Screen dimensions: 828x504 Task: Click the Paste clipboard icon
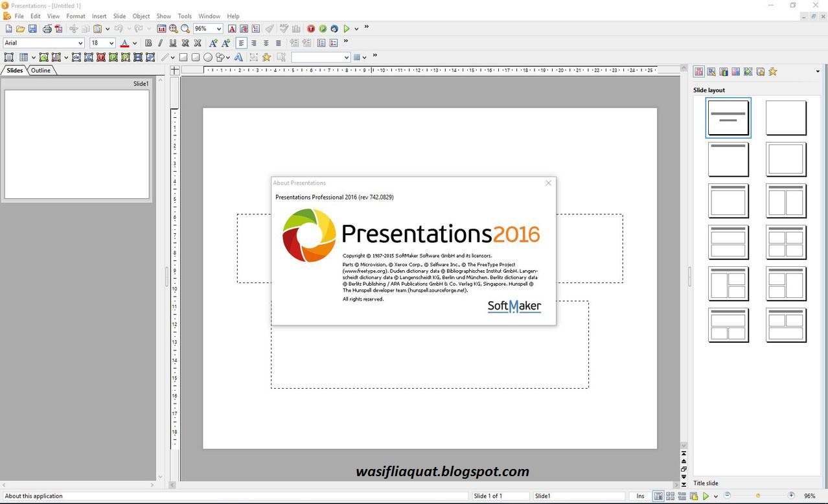coord(97,29)
